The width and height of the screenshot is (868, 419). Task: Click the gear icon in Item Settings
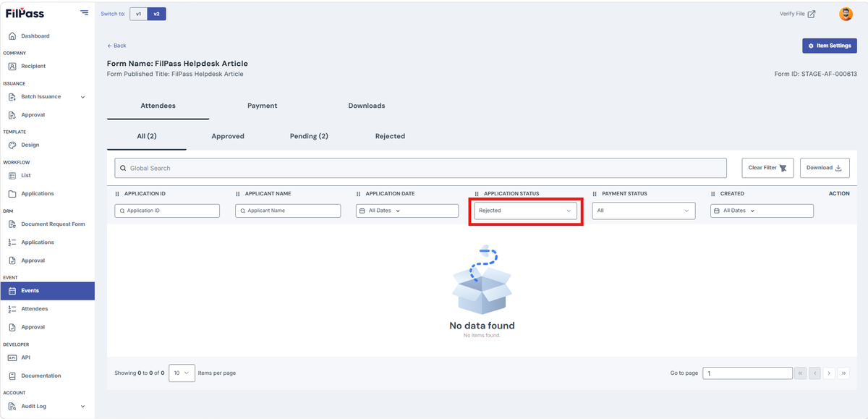(x=811, y=46)
